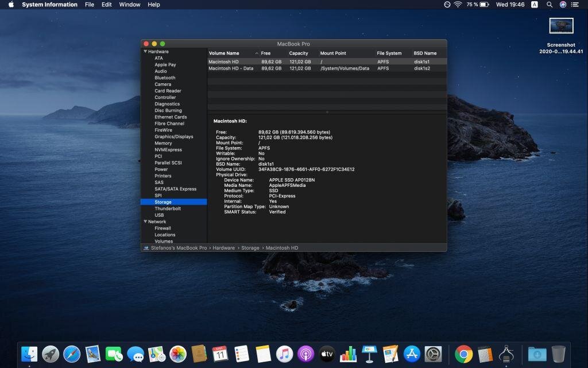Launch Apple TV from the Dock
Screen dimensions: 588x368
pyautogui.click(x=327, y=354)
